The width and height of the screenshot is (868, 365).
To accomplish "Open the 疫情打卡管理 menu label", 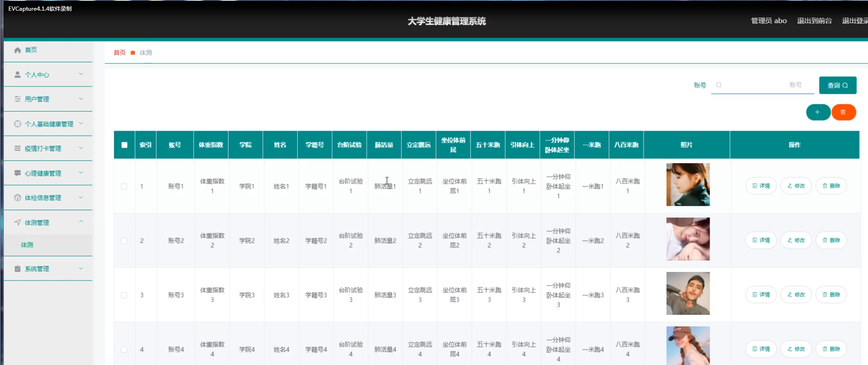I will [43, 148].
